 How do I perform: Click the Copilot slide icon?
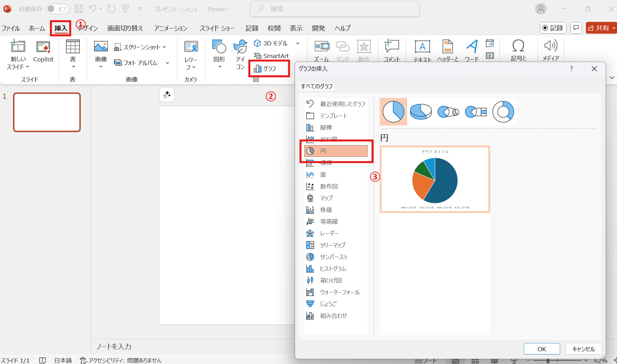pyautogui.click(x=43, y=52)
